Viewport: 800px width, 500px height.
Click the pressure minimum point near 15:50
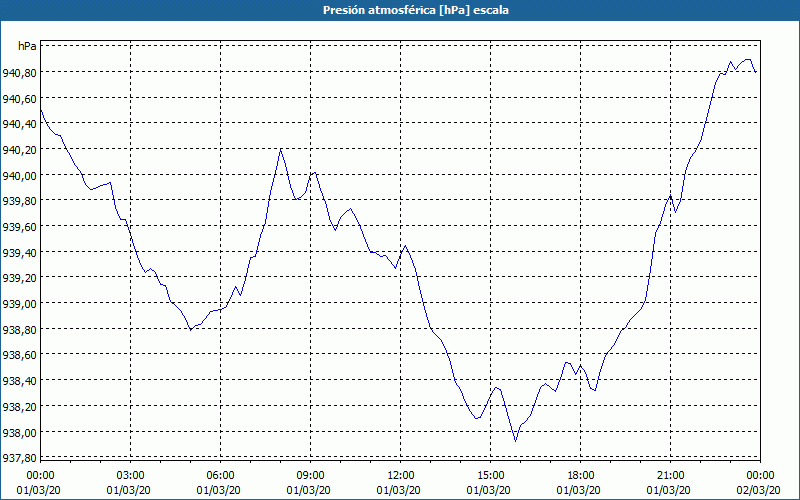click(516, 441)
